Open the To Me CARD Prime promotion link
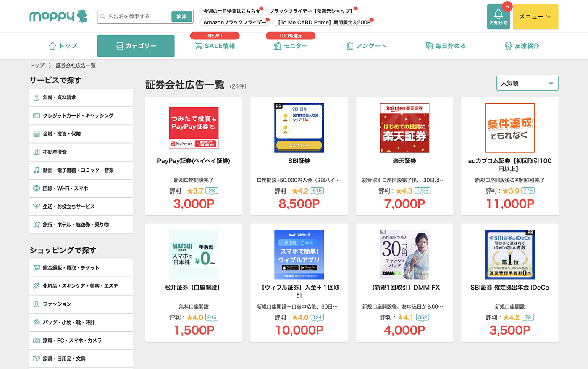 coord(323,22)
